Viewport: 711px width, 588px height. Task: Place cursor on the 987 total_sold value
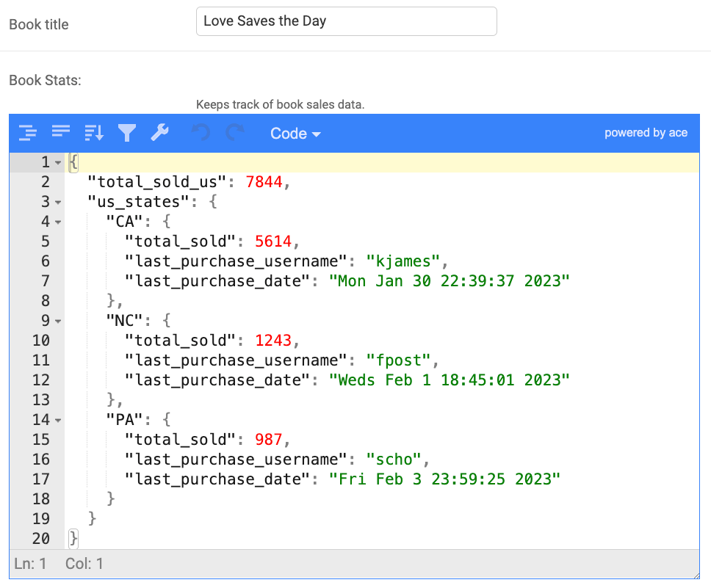(268, 440)
